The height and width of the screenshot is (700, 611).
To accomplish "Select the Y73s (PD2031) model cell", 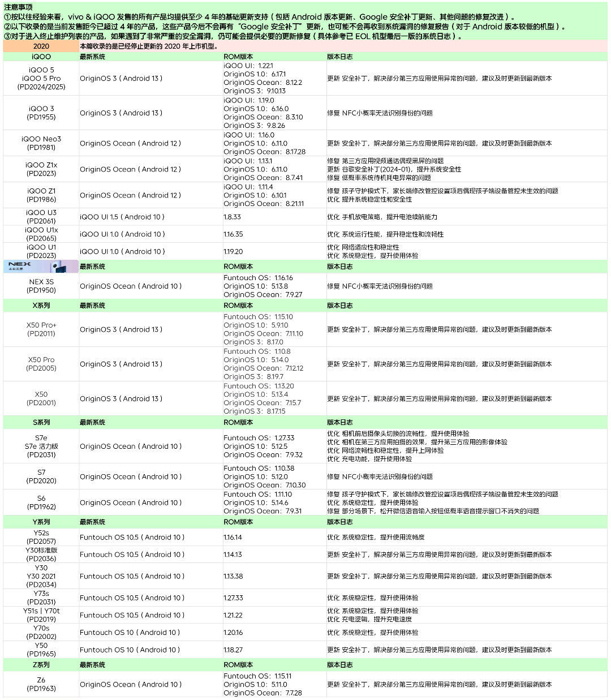I will pyautogui.click(x=41, y=598).
